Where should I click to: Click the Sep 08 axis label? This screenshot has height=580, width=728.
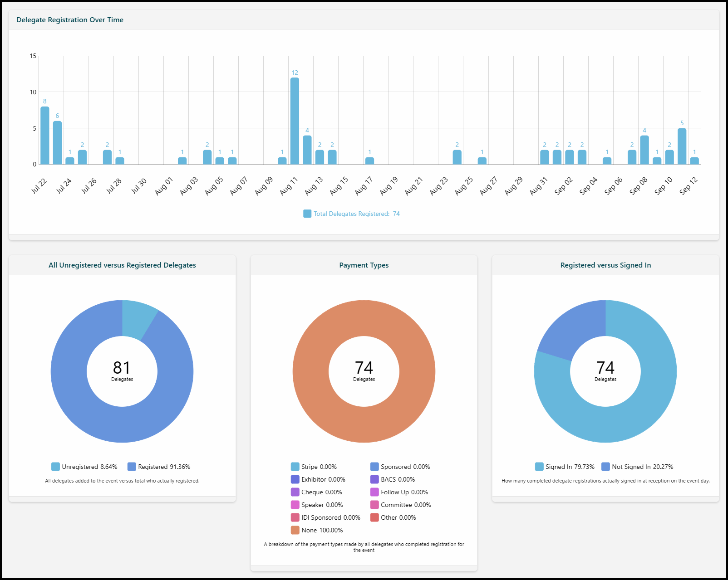click(638, 186)
